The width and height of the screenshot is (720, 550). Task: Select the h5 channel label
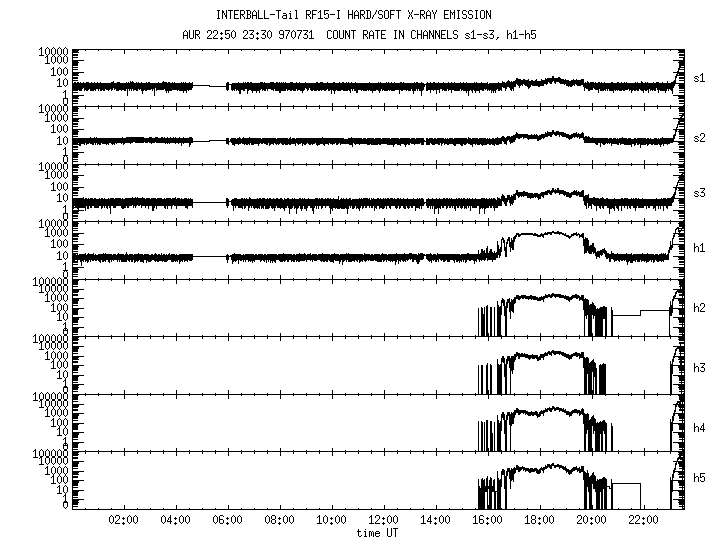click(700, 479)
